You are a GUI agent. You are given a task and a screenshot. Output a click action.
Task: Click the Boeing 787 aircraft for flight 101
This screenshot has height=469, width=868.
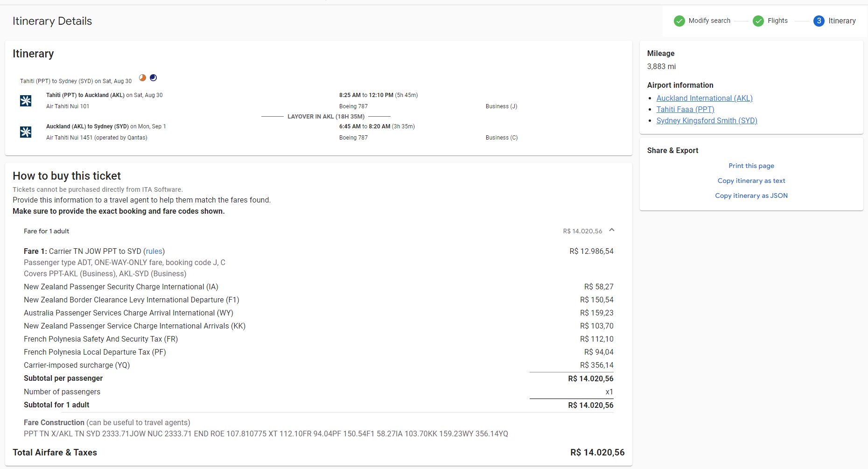353,106
